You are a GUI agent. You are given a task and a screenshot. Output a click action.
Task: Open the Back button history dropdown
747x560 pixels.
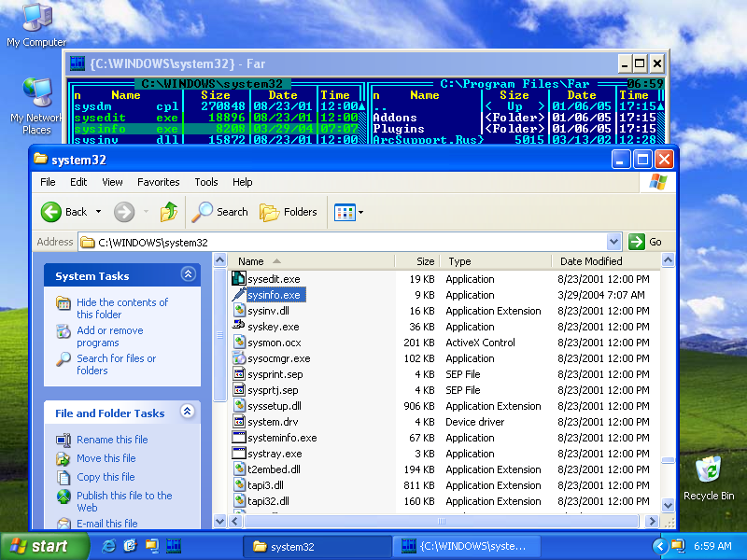click(98, 212)
